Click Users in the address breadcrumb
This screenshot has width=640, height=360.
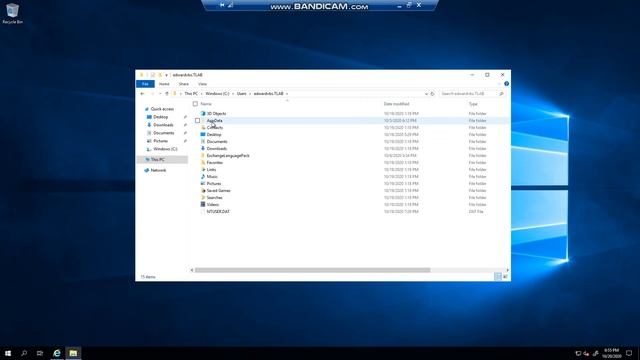pyautogui.click(x=242, y=94)
